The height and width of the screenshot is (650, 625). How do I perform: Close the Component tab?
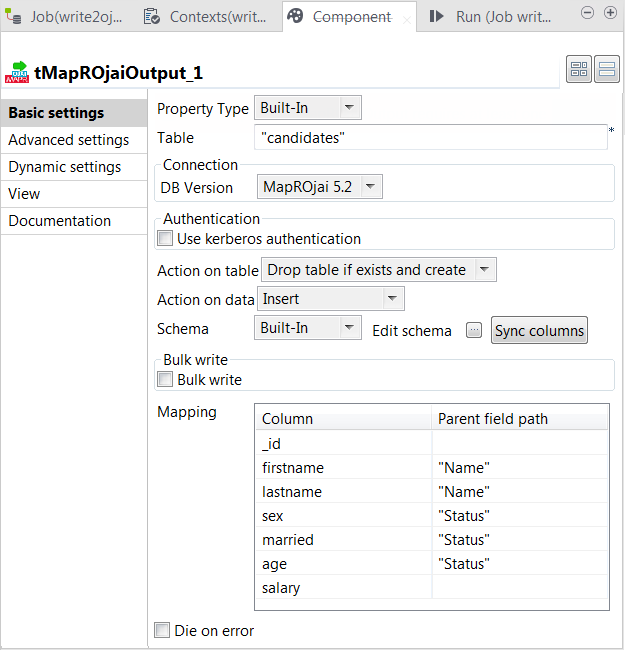[406, 17]
